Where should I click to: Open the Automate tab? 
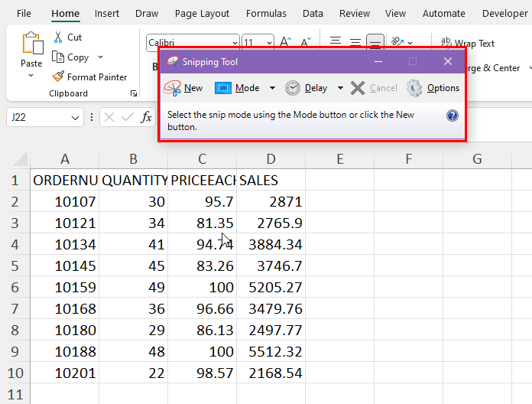coord(444,14)
